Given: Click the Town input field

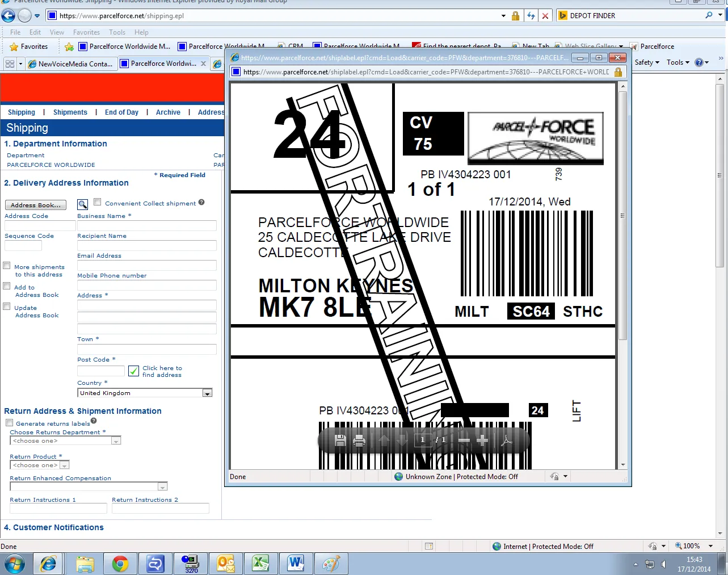Looking at the screenshot, I should [147, 349].
